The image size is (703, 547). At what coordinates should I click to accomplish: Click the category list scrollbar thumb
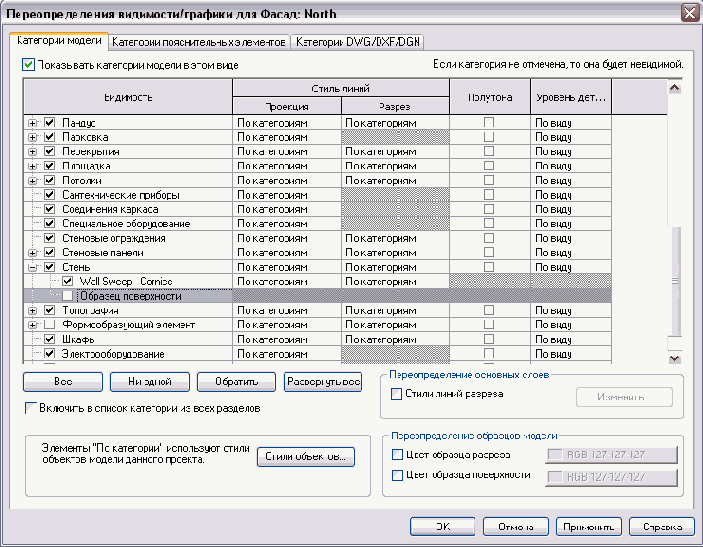[x=675, y=281]
